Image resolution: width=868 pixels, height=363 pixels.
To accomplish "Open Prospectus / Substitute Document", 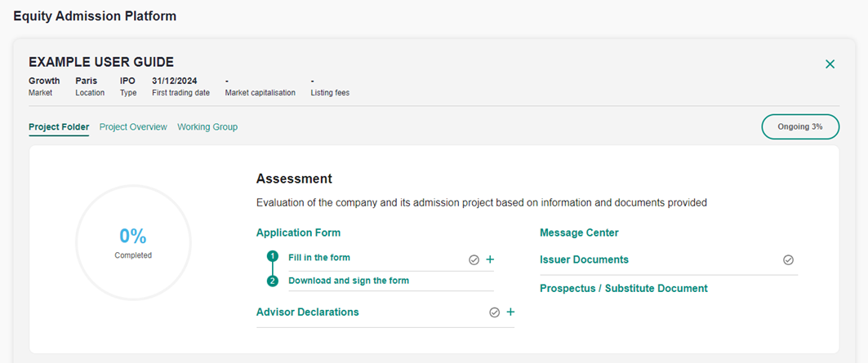I will 623,288.
